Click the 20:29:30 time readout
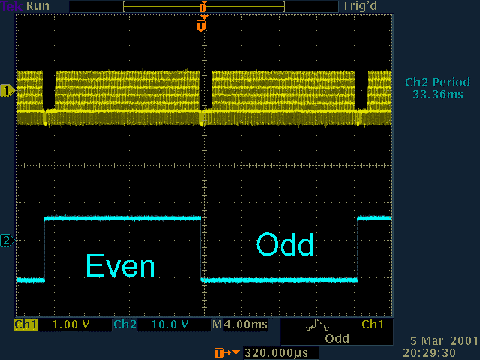The height and width of the screenshot is (360, 480). 429,353
